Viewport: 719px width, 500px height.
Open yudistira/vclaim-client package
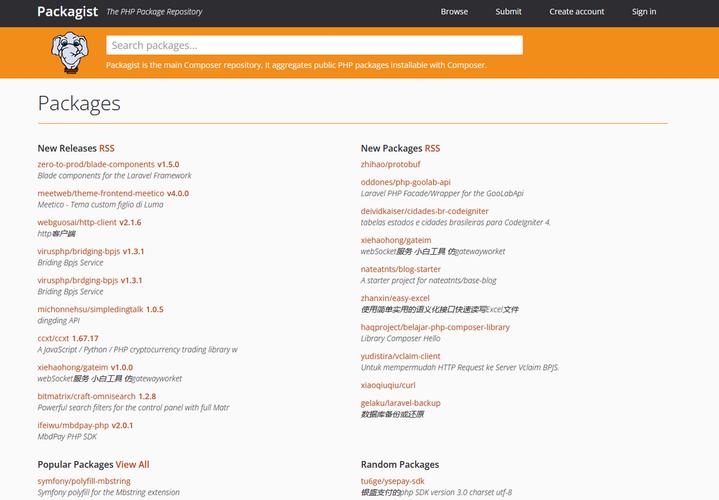click(x=400, y=356)
